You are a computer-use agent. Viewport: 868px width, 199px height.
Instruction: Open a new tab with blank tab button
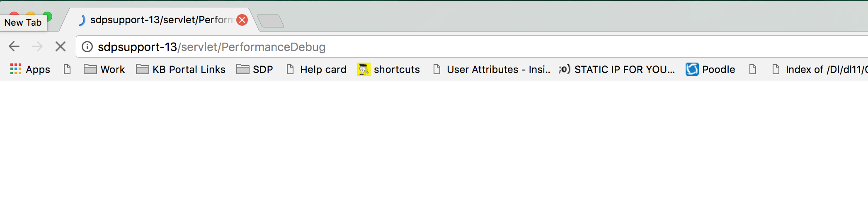pos(270,21)
